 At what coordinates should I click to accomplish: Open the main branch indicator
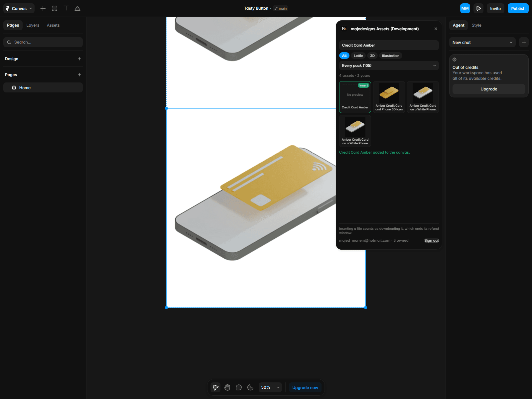[281, 8]
